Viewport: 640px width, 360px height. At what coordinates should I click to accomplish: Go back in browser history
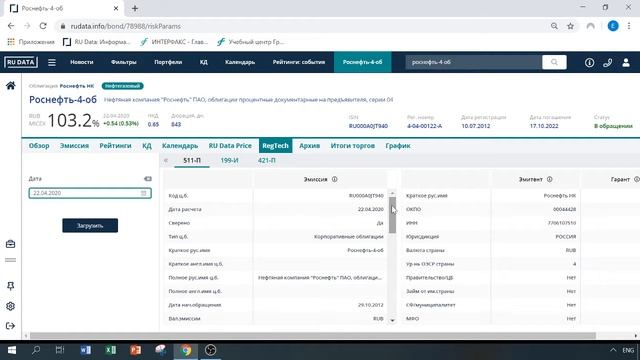(x=11, y=26)
